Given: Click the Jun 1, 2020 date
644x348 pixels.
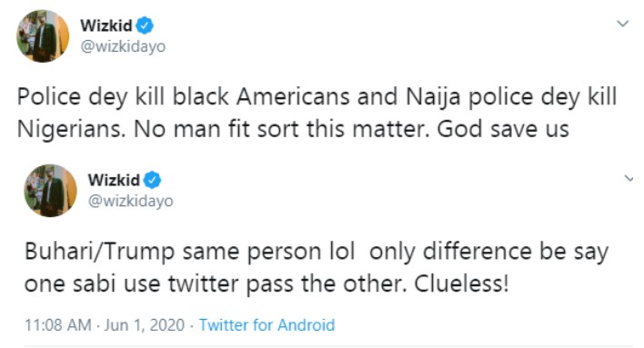Looking at the screenshot, I should [x=144, y=325].
